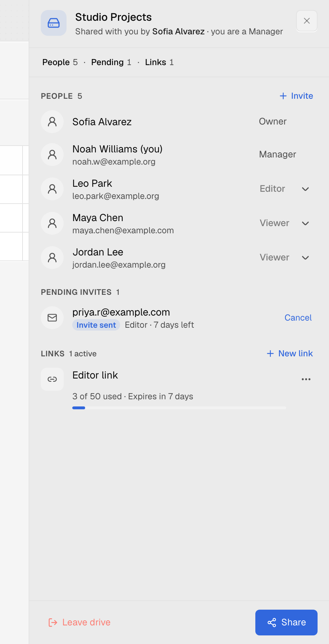Click the envelope icon for priya.r invite
The width and height of the screenshot is (329, 644).
[52, 318]
